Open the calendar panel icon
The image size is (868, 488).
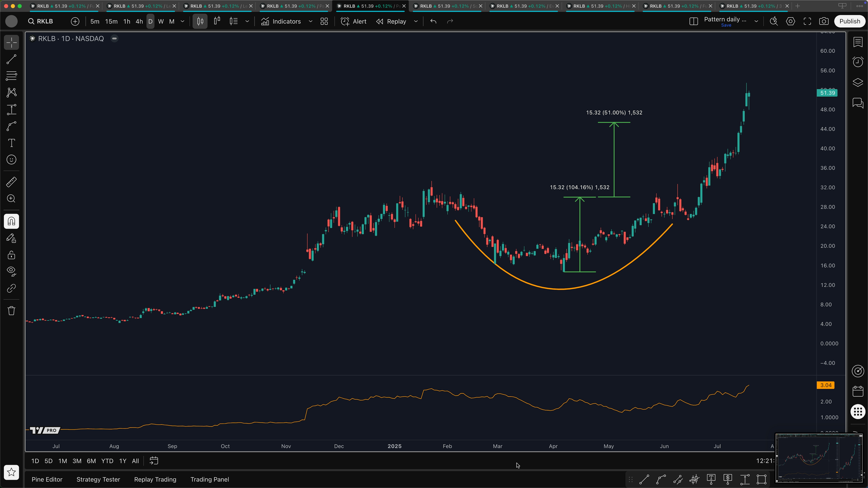pos(858,391)
